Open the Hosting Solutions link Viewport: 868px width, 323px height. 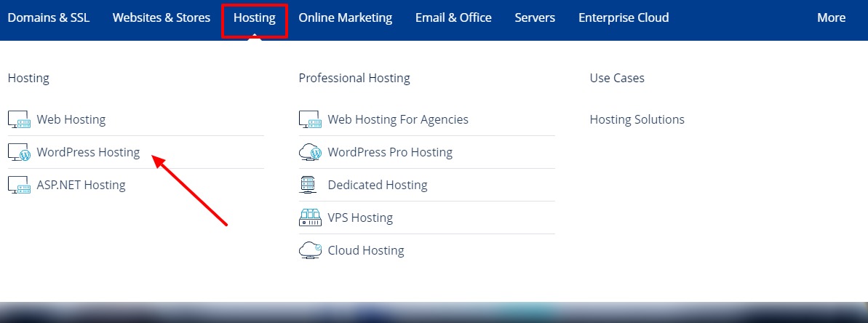(x=637, y=119)
